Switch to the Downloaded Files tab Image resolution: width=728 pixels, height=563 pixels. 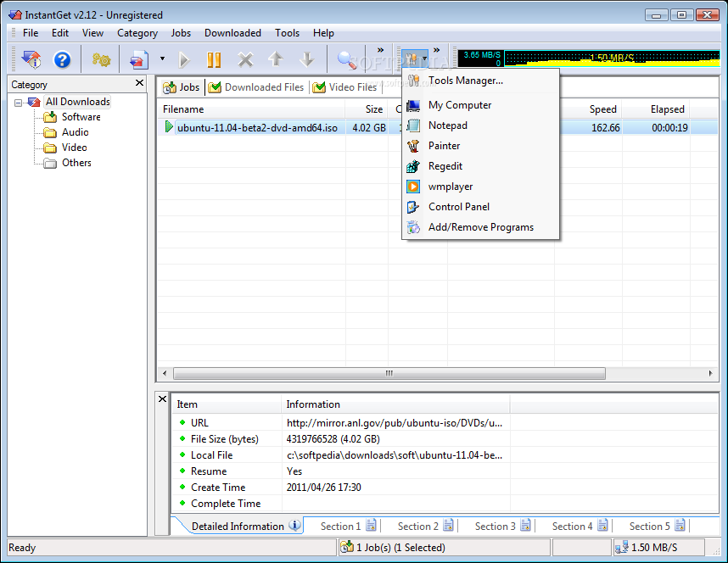point(256,87)
